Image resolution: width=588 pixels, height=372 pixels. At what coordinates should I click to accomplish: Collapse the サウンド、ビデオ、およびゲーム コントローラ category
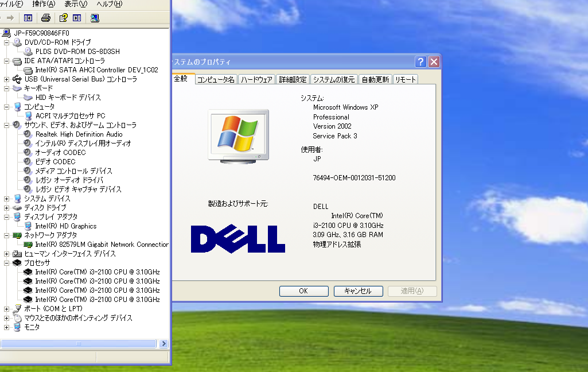point(6,125)
